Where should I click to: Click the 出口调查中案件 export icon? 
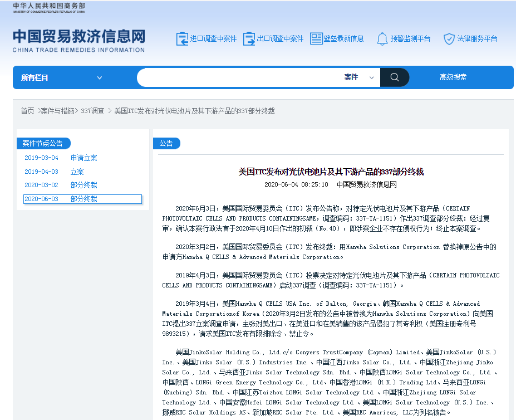(x=249, y=39)
